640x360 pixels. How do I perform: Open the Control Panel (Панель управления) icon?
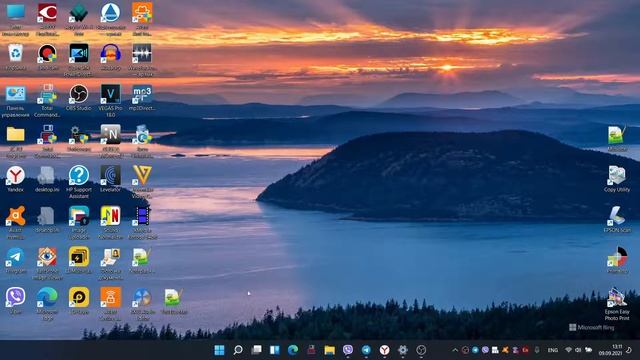(16, 94)
